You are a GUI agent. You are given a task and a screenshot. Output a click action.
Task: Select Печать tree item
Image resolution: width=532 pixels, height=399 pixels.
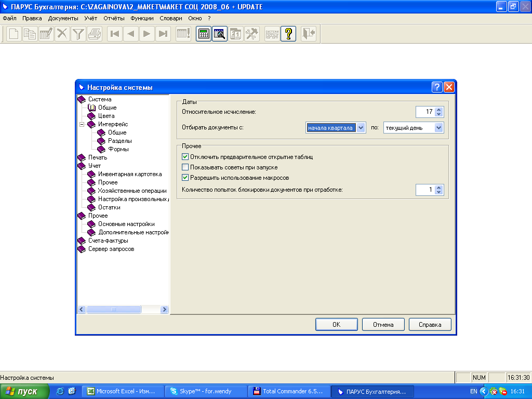tap(98, 157)
